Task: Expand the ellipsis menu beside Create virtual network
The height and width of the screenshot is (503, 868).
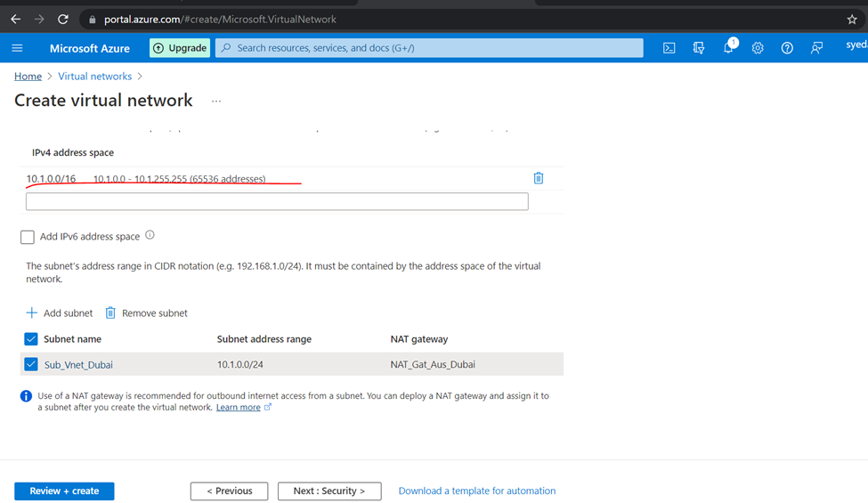Action: tap(215, 101)
